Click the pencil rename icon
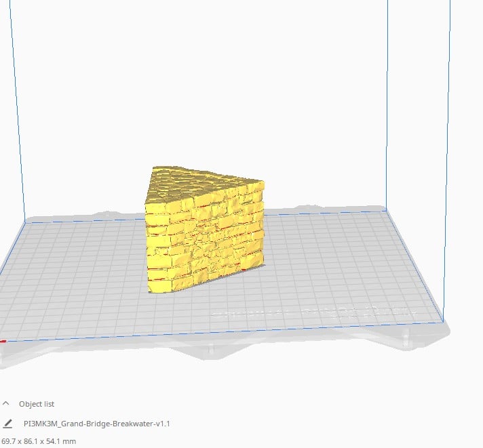Screen dimensions: 483x448 pos(7,424)
